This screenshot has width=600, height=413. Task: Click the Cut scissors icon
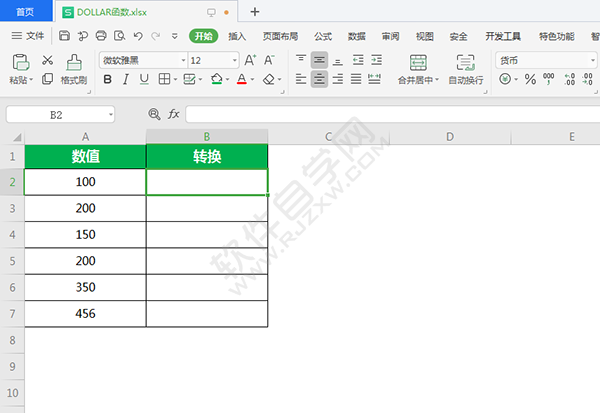click(47, 60)
